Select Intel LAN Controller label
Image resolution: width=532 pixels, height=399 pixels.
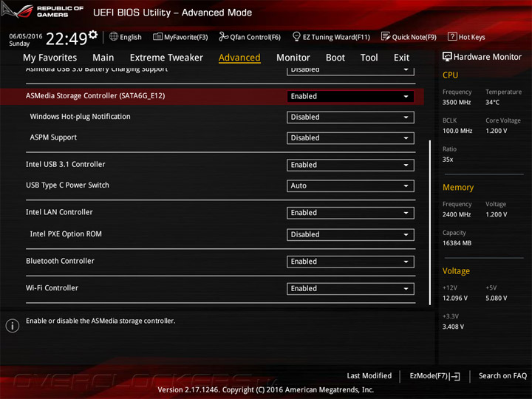click(x=59, y=212)
